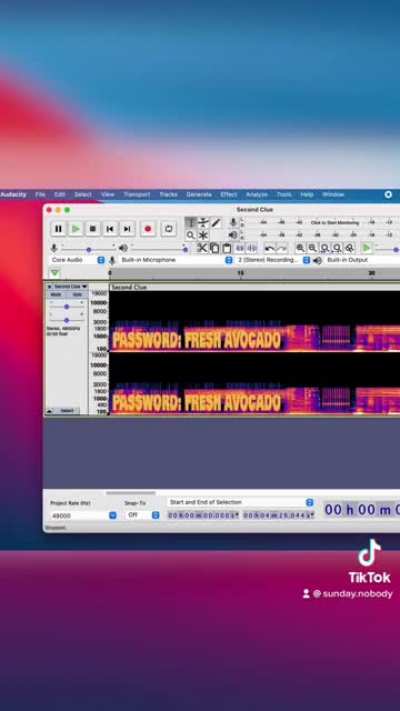Open the Analyze menu
Viewport: 400px width, 711px height.
[x=257, y=195]
